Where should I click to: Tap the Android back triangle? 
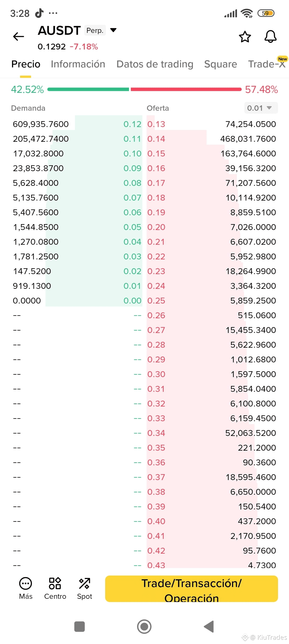click(209, 627)
